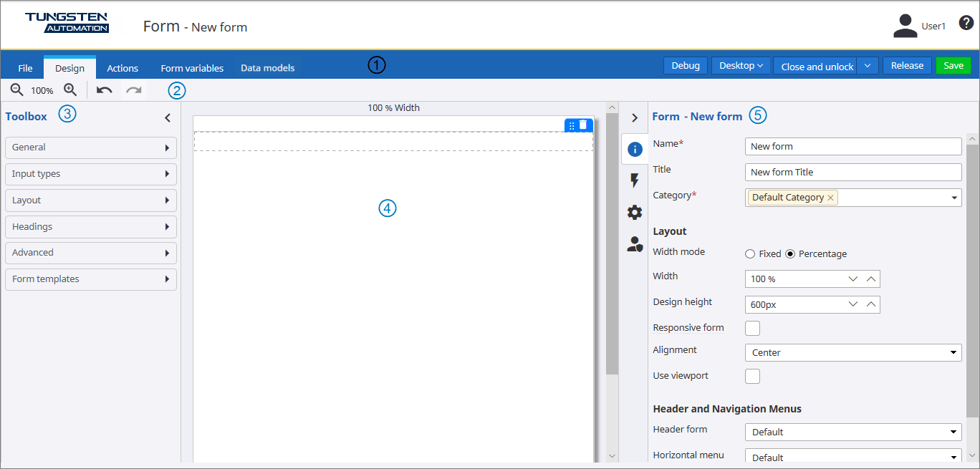The height and width of the screenshot is (469, 980).
Task: Expand the Input types toolbox category
Action: [x=90, y=174]
